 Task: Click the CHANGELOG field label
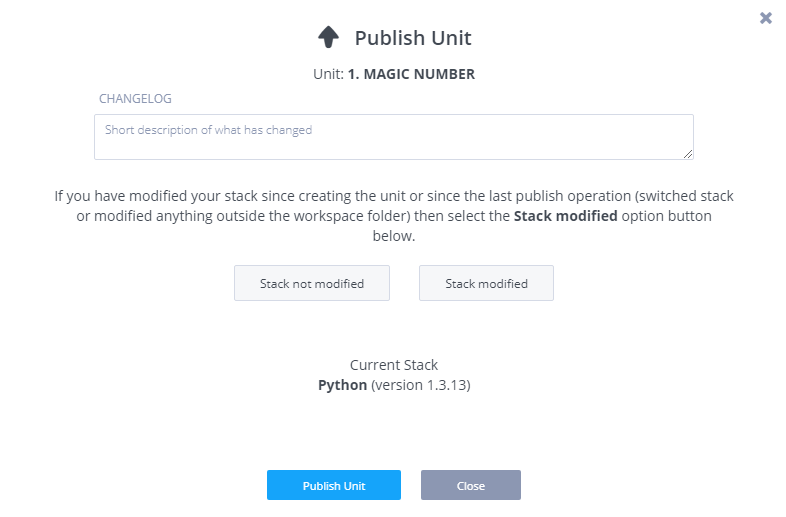tap(135, 99)
